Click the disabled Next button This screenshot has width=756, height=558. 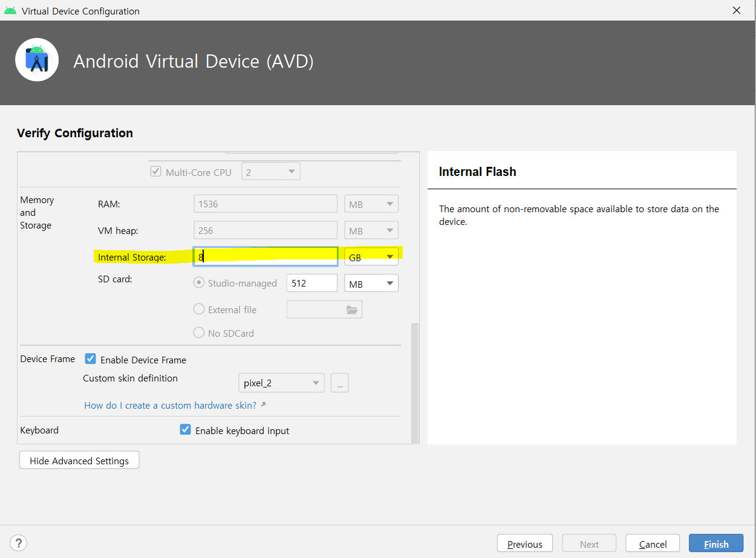click(589, 544)
